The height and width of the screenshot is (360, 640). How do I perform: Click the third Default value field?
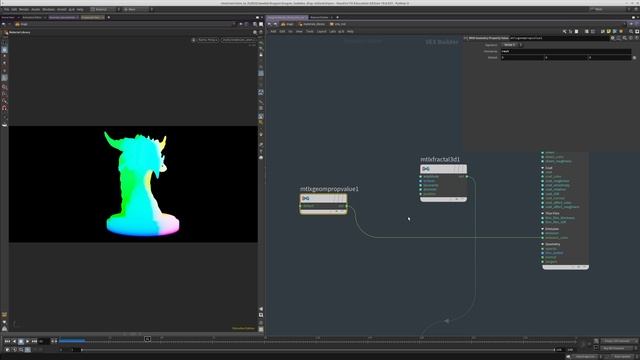coord(610,58)
